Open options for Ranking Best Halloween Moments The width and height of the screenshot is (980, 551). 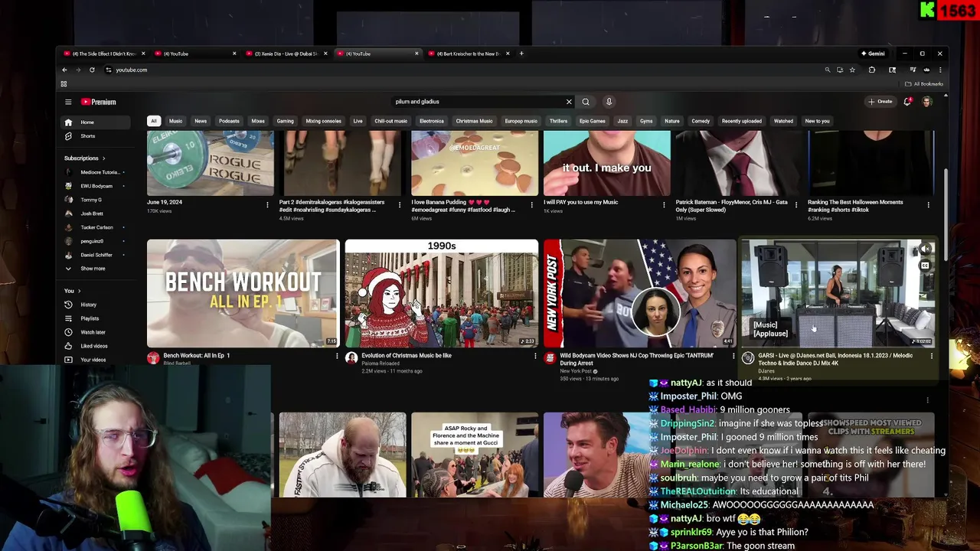pos(928,204)
